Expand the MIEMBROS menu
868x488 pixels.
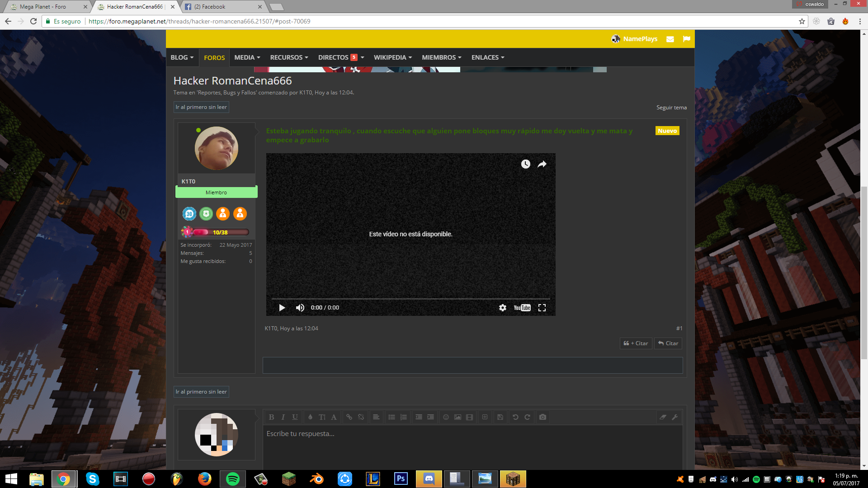(x=442, y=57)
